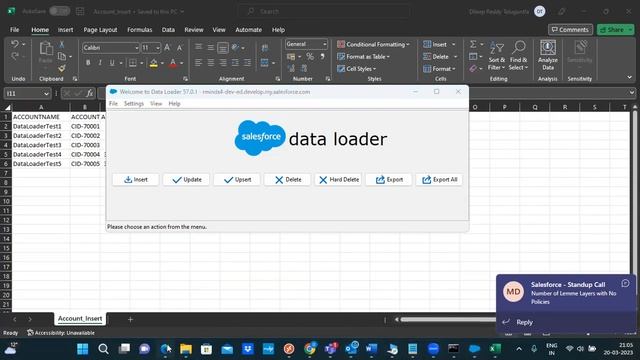Open the Data Loader Help menu
The width and height of the screenshot is (640, 360).
click(x=174, y=104)
